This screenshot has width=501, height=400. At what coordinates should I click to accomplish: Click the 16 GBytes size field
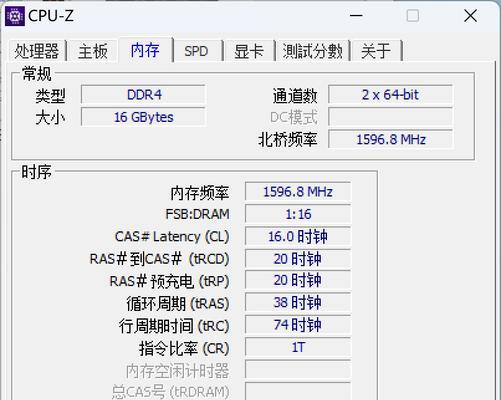tap(143, 117)
